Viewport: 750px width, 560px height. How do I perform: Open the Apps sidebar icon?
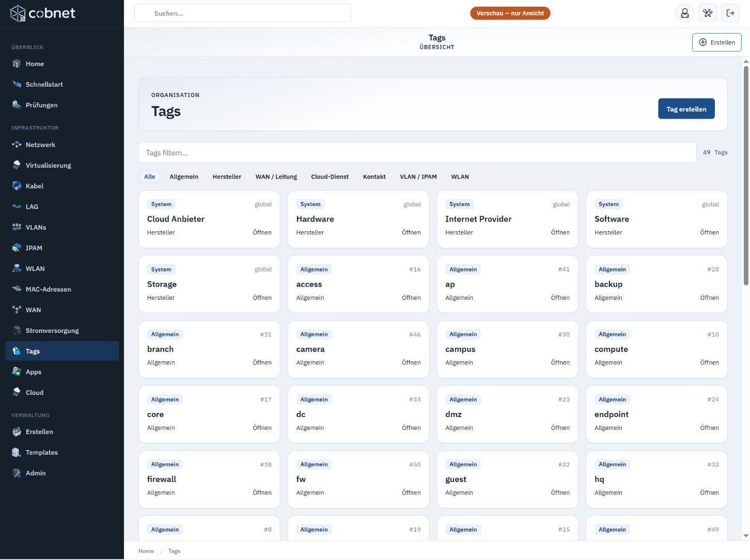coord(17,372)
